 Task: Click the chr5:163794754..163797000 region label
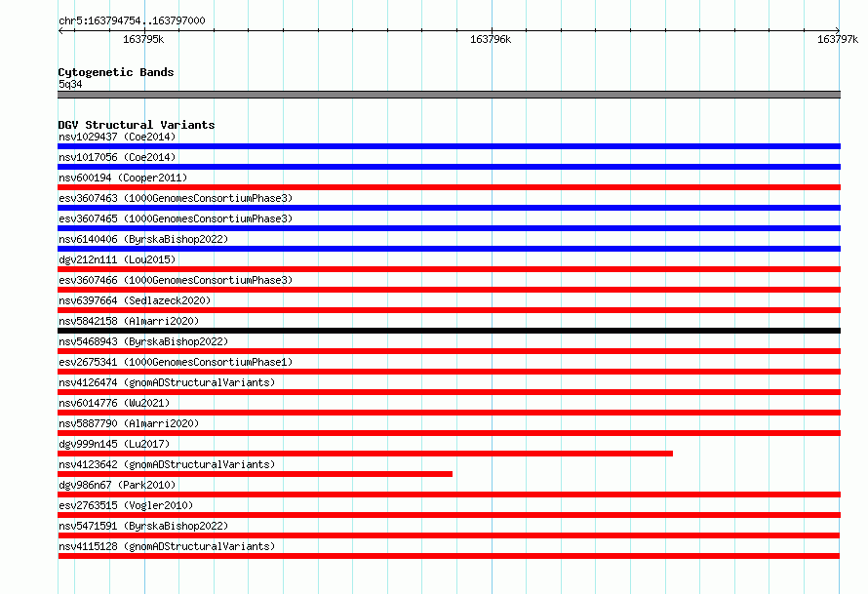(132, 20)
